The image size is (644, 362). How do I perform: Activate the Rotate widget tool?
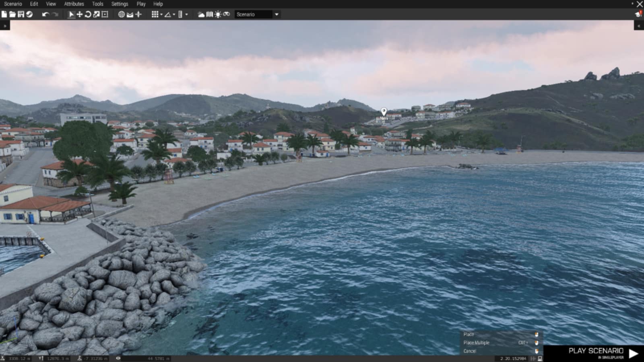click(x=88, y=14)
